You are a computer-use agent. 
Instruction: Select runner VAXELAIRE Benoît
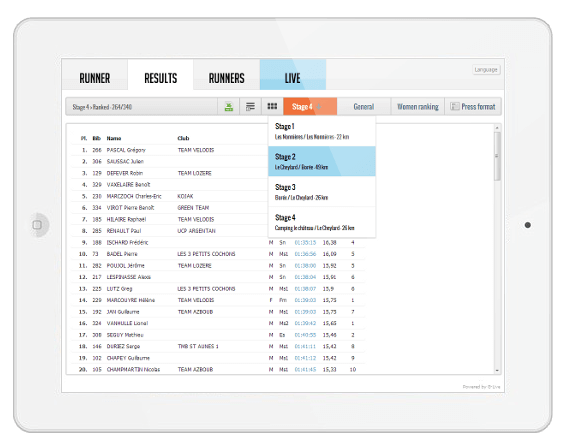tap(128, 185)
